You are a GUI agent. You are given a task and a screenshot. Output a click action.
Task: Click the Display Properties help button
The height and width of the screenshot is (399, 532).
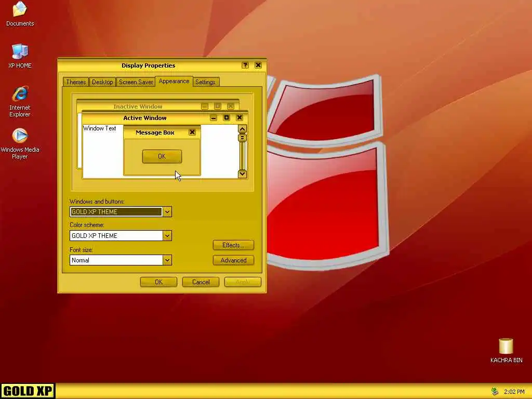point(245,65)
